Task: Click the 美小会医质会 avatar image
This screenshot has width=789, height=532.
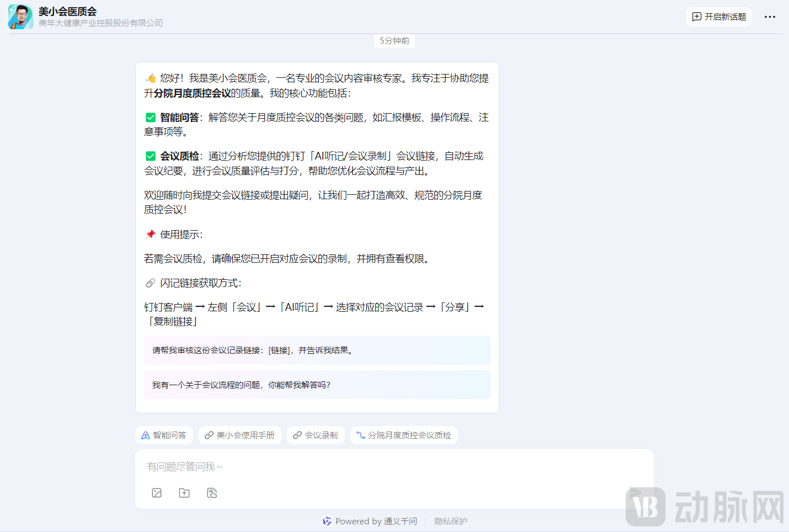Action: pyautogui.click(x=20, y=17)
